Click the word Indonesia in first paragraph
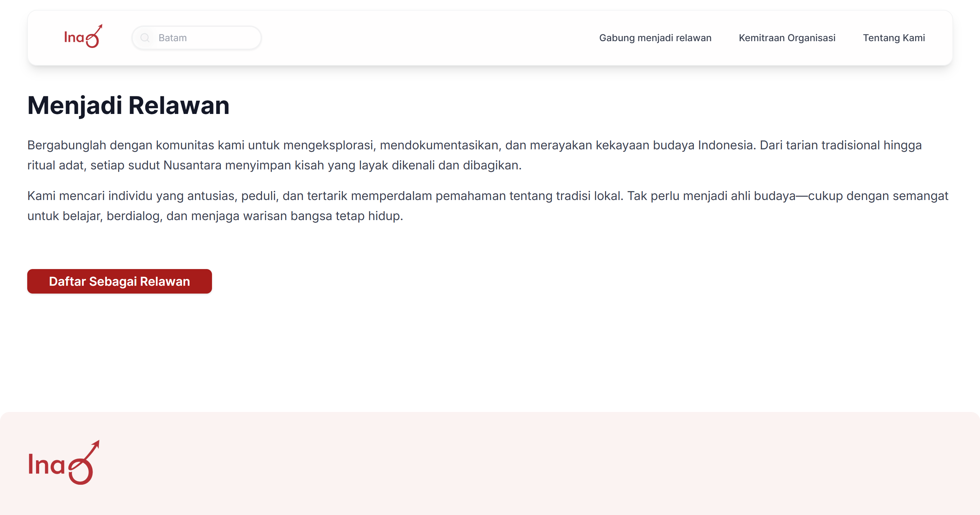Screen dimensions: 980x515 coord(726,145)
